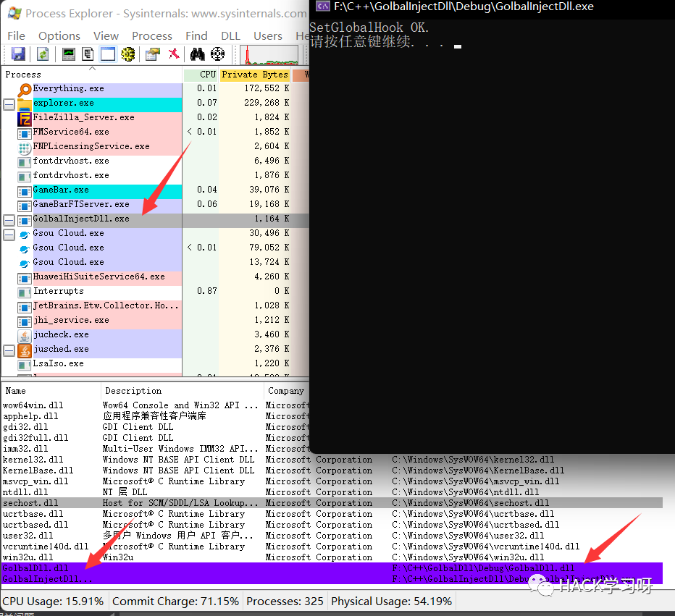Open the File menu
Viewport: 675px width, 616px height.
point(17,36)
